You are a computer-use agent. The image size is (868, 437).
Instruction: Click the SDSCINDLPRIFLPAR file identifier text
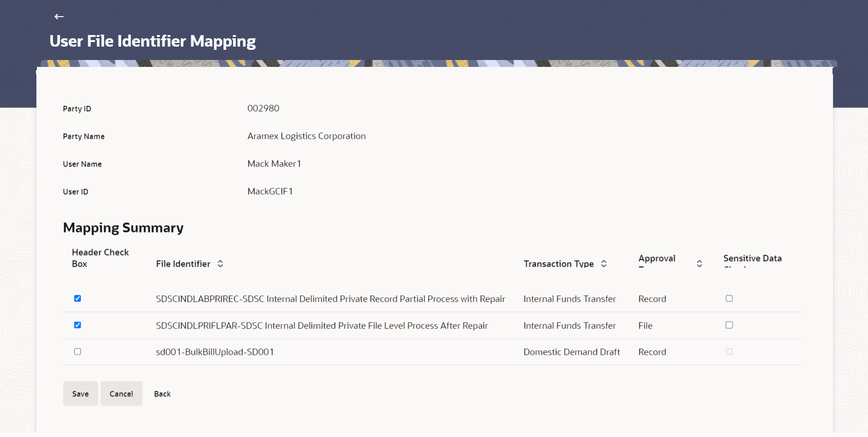tap(322, 326)
